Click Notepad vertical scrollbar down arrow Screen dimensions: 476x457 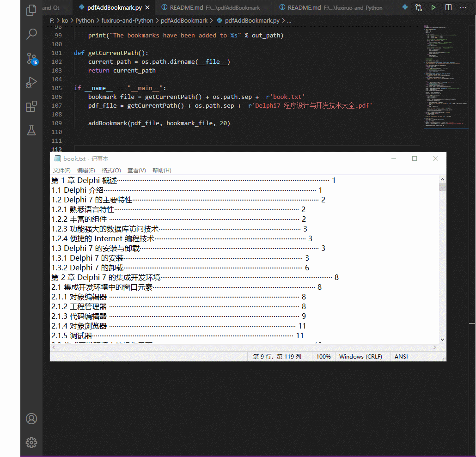(442, 340)
